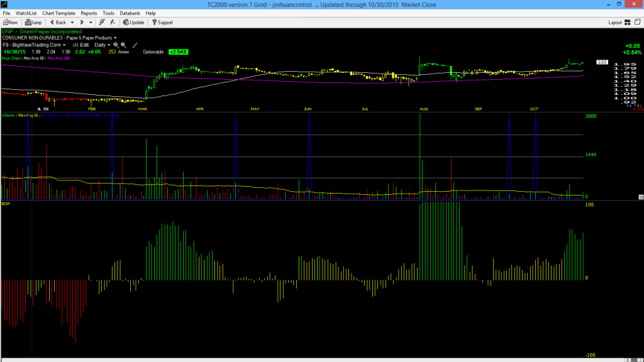644x362 pixels.
Task: Expand the Back history dropdown arrow
Action: click(x=72, y=23)
